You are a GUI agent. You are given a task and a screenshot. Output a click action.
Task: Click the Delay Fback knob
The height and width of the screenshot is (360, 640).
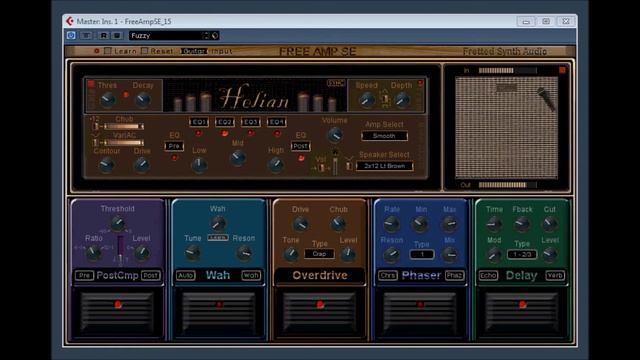[x=522, y=224]
